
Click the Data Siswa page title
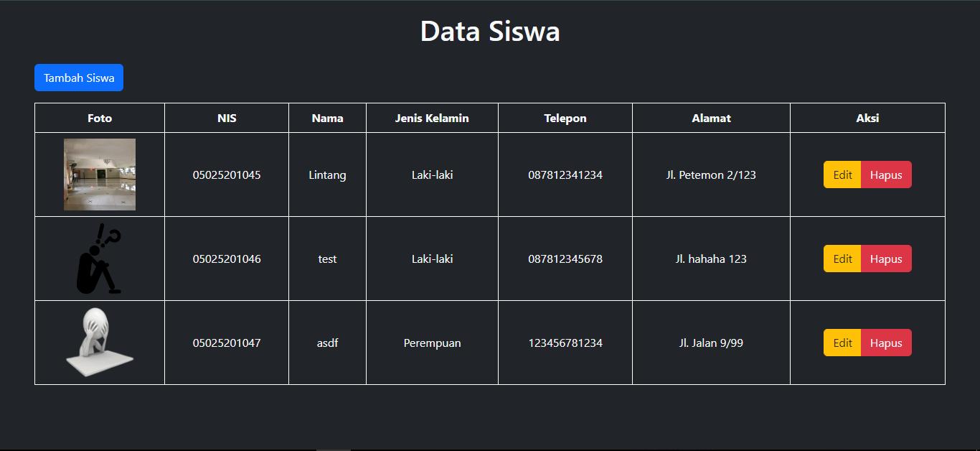490,31
